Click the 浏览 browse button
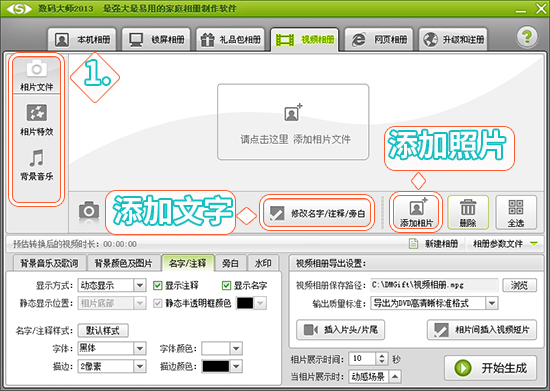The height and width of the screenshot is (391, 550). click(519, 285)
